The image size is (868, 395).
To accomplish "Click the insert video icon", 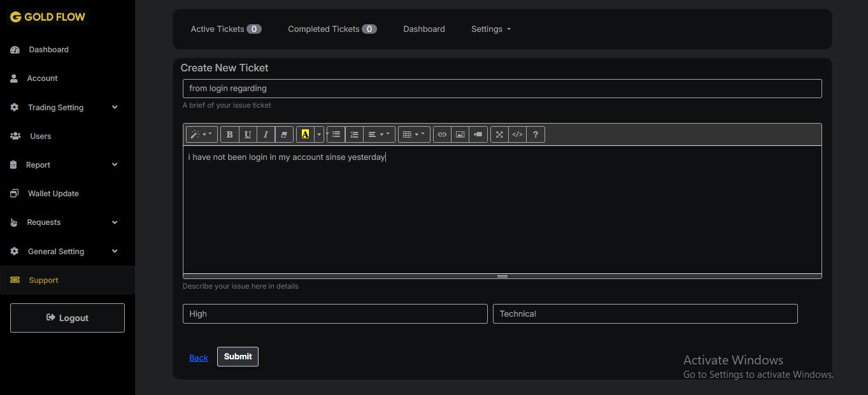I will tap(478, 134).
